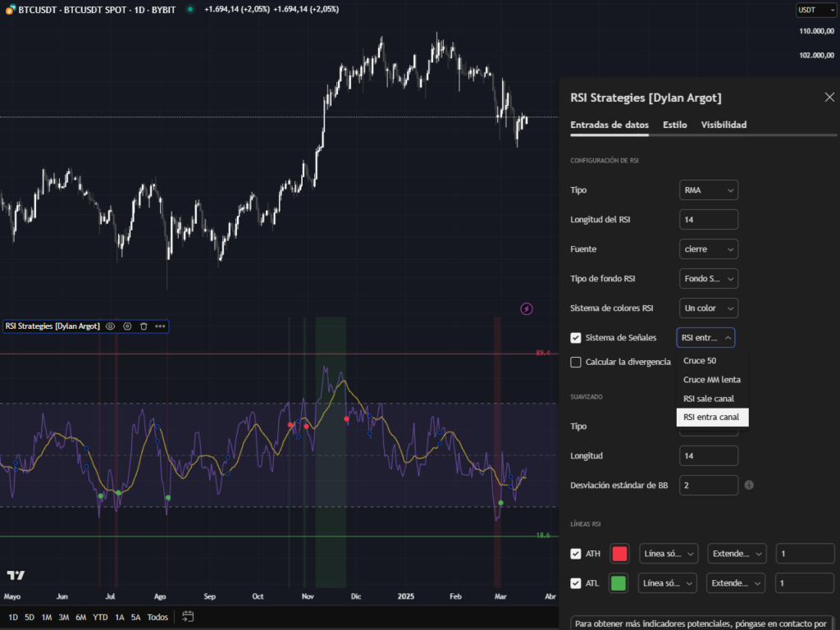
Task: Expand Tipo de fondo RSI dropdown
Action: click(x=708, y=279)
